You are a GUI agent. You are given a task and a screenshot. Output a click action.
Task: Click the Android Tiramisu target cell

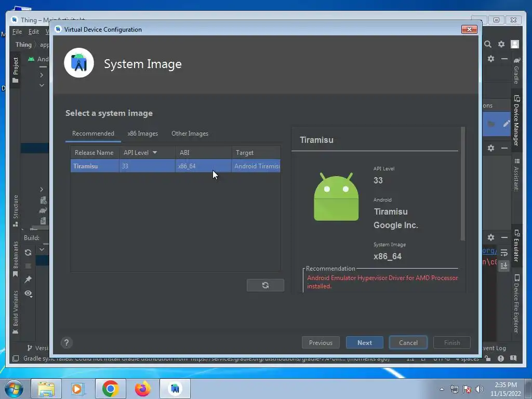pyautogui.click(x=256, y=166)
